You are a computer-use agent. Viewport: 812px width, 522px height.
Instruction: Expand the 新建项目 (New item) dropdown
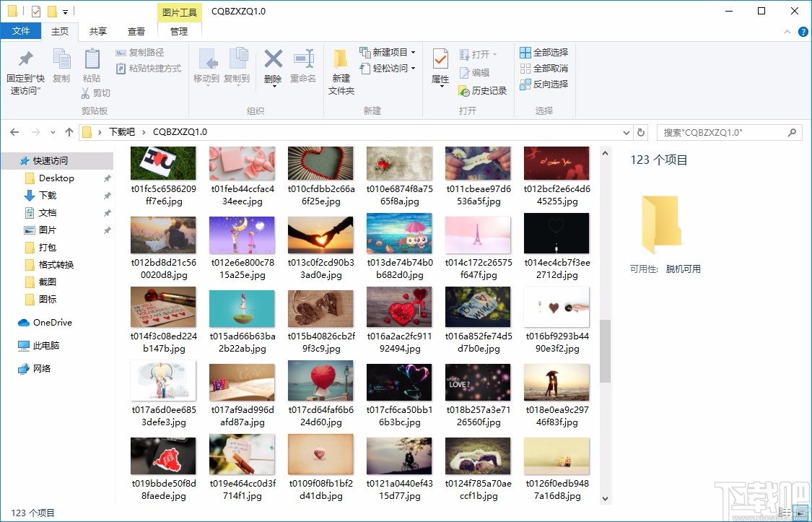[411, 52]
